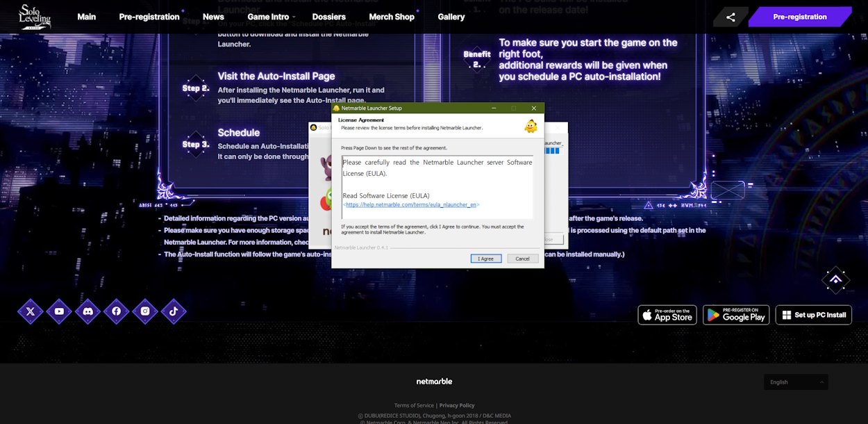Click the Pre-register on Google Play badge

(x=735, y=314)
